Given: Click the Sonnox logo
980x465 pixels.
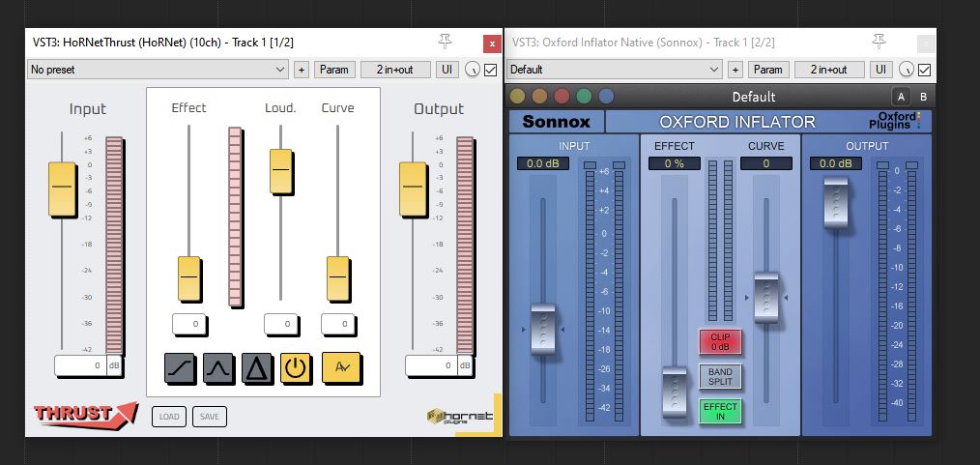Looking at the screenshot, I should [557, 121].
